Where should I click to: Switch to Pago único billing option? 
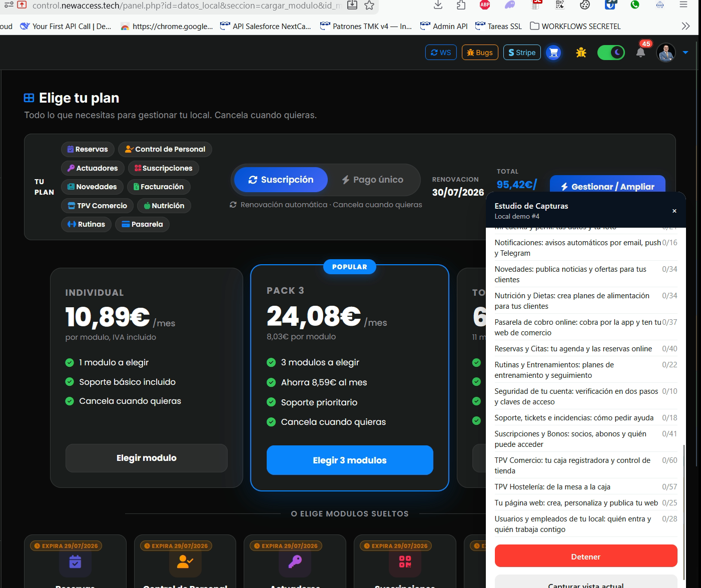click(373, 180)
